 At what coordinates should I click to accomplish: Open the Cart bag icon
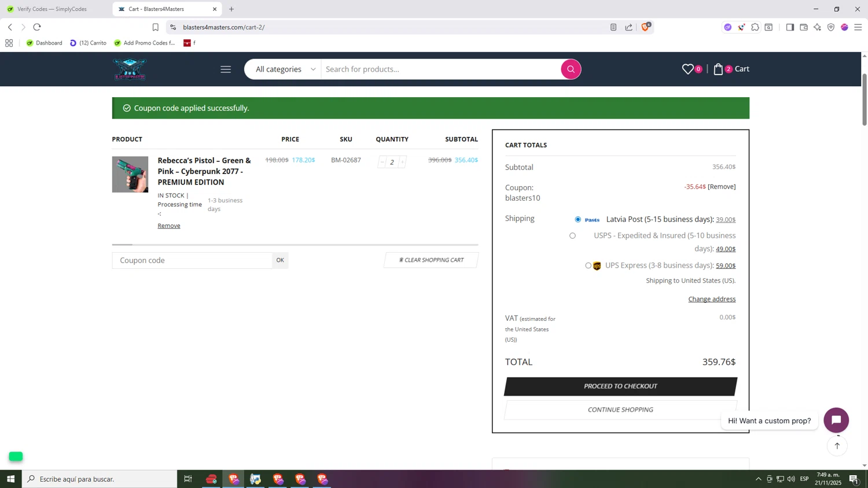[x=718, y=69]
